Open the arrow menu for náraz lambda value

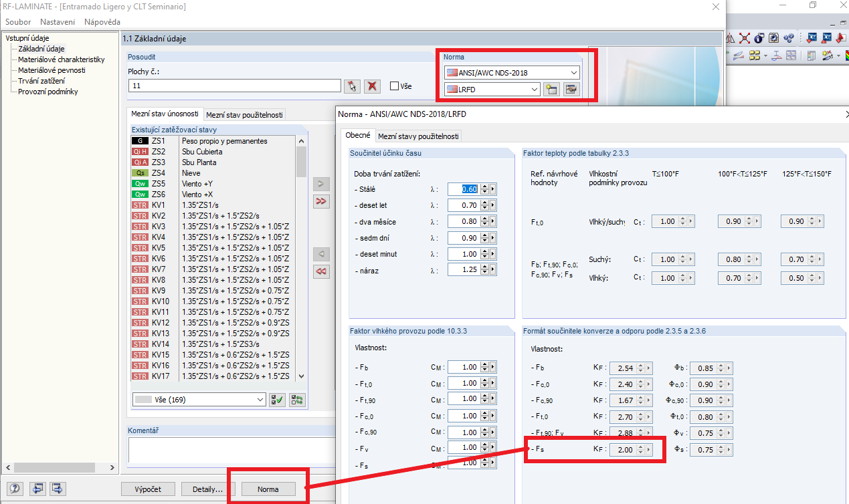[x=493, y=270]
